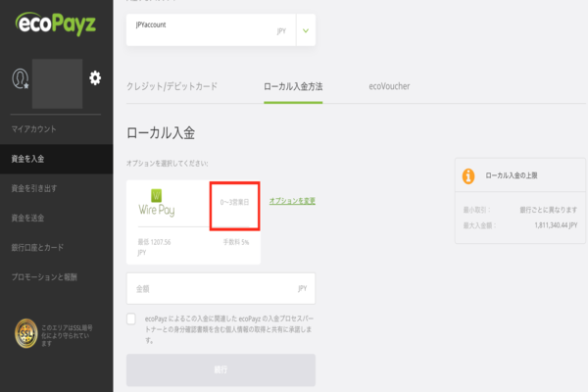The image size is (588, 392).
Task: Click the ローカル入金 page heading
Action: click(x=161, y=133)
